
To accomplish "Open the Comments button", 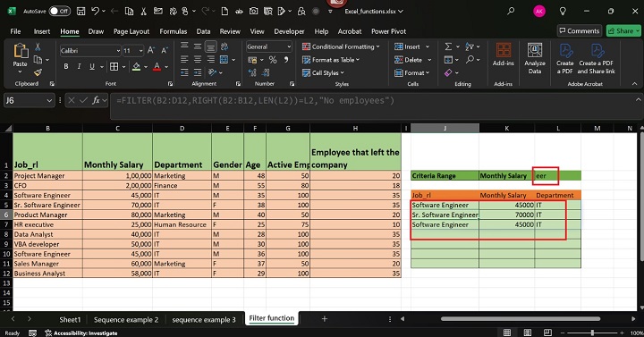I will [579, 30].
